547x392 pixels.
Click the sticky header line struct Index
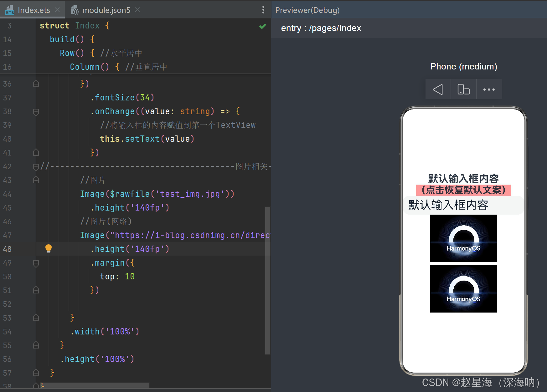click(x=75, y=26)
